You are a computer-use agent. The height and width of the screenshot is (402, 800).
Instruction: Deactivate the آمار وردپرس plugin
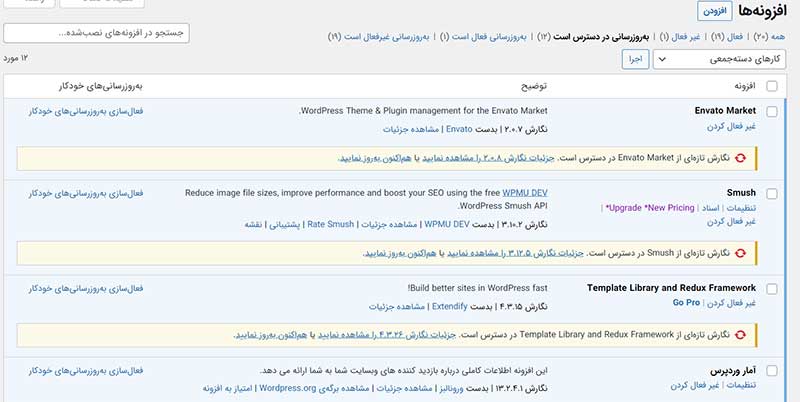point(695,385)
